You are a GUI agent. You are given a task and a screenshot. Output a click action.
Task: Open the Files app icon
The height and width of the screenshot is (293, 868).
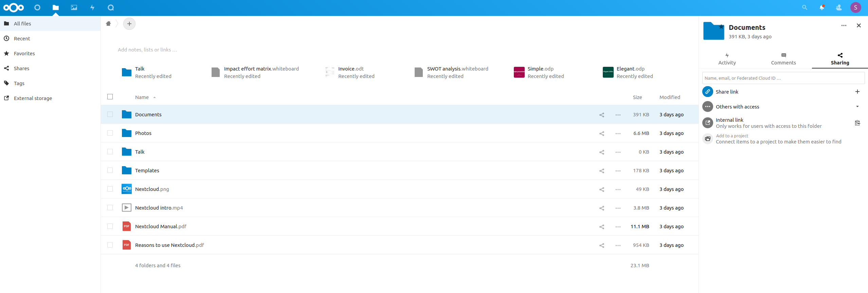pyautogui.click(x=56, y=7)
